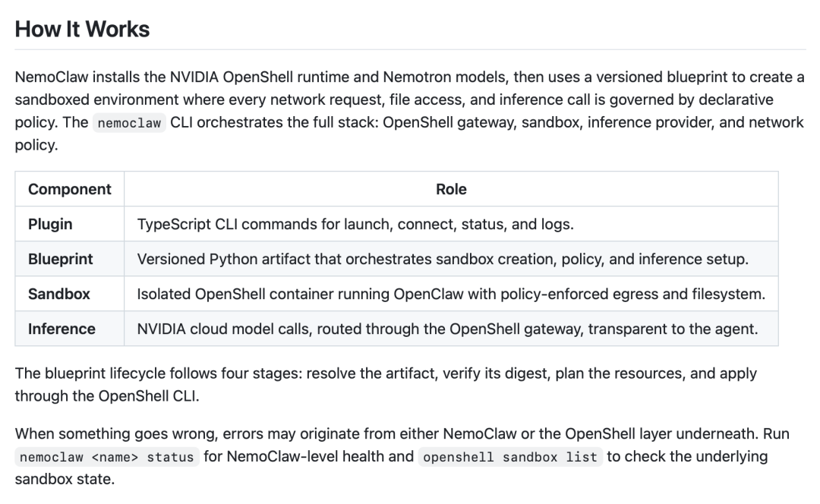The width and height of the screenshot is (820, 504).
Task: Click the words 'OpenShell CLI.' ending paragraph
Action: click(149, 396)
